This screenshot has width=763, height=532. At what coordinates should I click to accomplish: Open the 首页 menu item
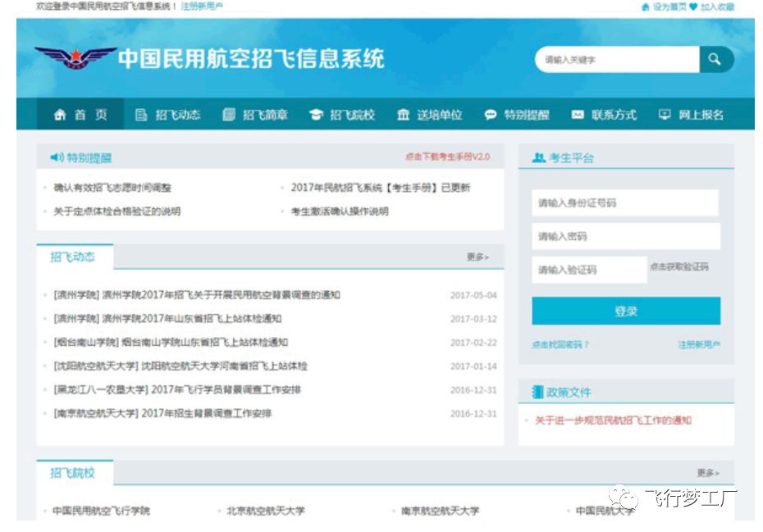click(x=80, y=114)
